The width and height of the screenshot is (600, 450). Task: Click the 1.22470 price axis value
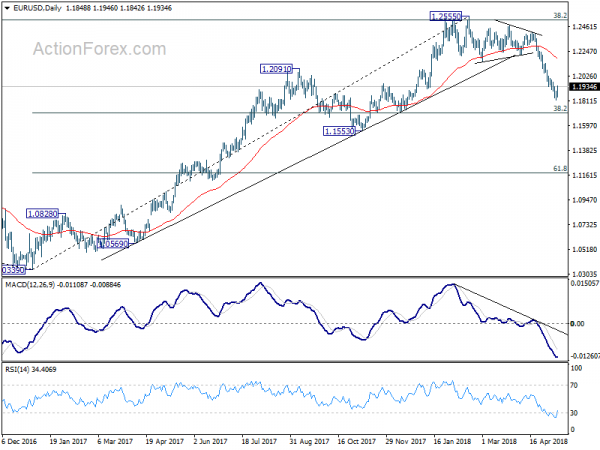tap(585, 51)
